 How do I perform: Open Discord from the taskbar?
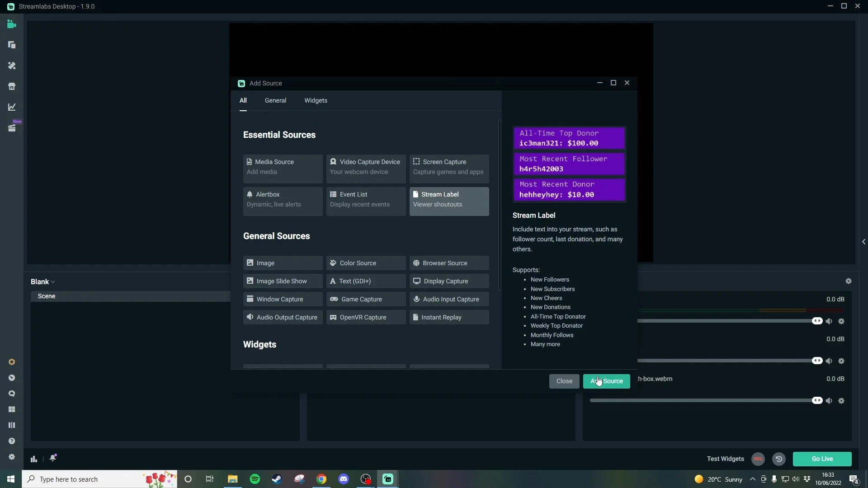(x=344, y=479)
